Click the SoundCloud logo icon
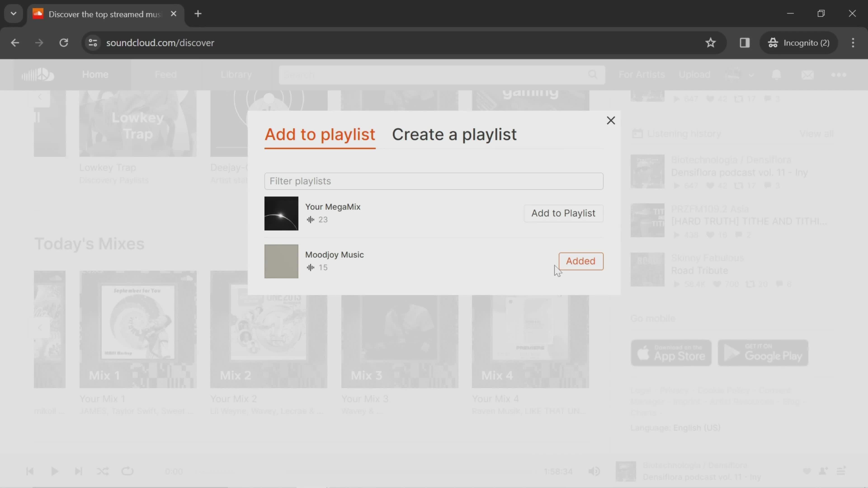Image resolution: width=868 pixels, height=488 pixels. click(x=37, y=74)
